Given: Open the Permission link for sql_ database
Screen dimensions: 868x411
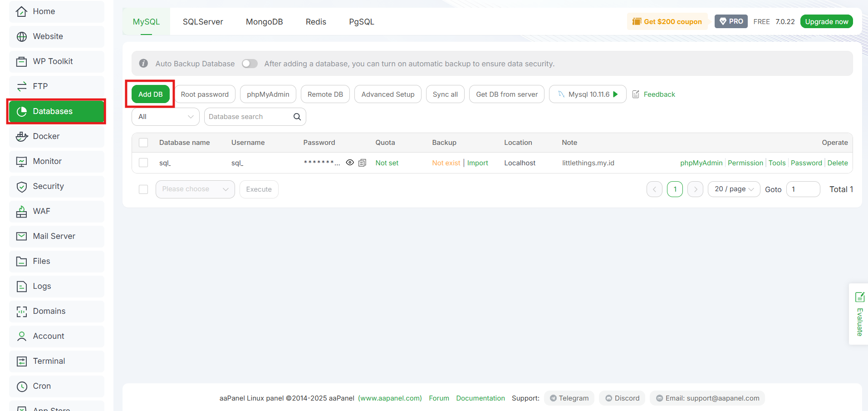Looking at the screenshot, I should pyautogui.click(x=745, y=163).
